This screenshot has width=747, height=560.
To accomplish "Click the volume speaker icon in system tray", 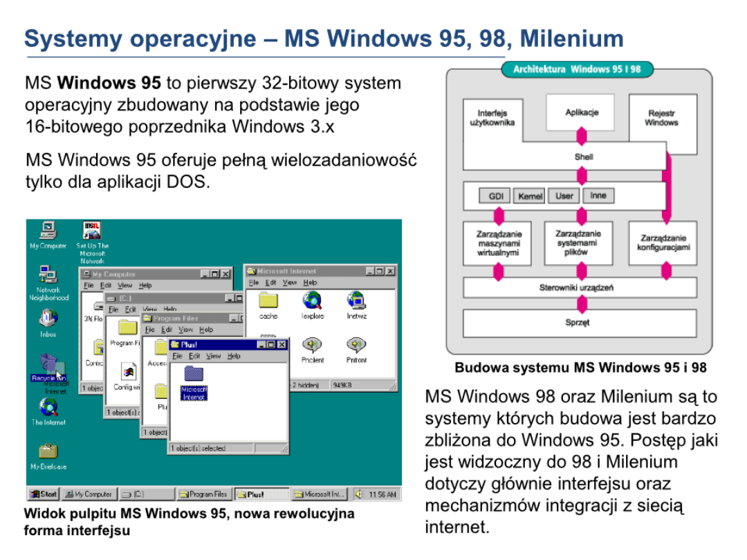I will pyautogui.click(x=358, y=494).
